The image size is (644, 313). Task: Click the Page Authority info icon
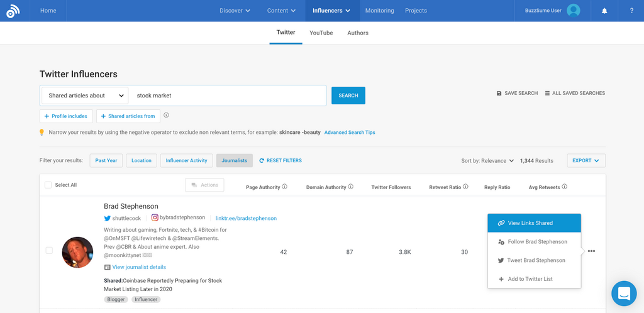click(x=284, y=187)
